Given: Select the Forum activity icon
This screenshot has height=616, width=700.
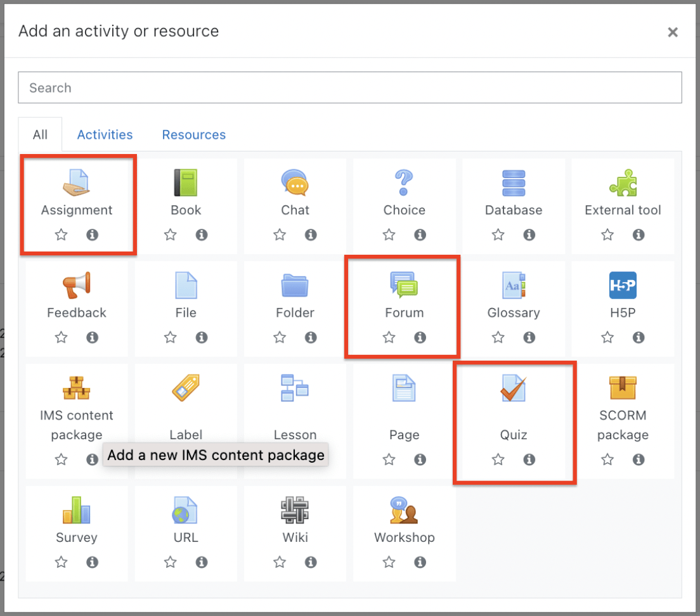Looking at the screenshot, I should click(405, 285).
